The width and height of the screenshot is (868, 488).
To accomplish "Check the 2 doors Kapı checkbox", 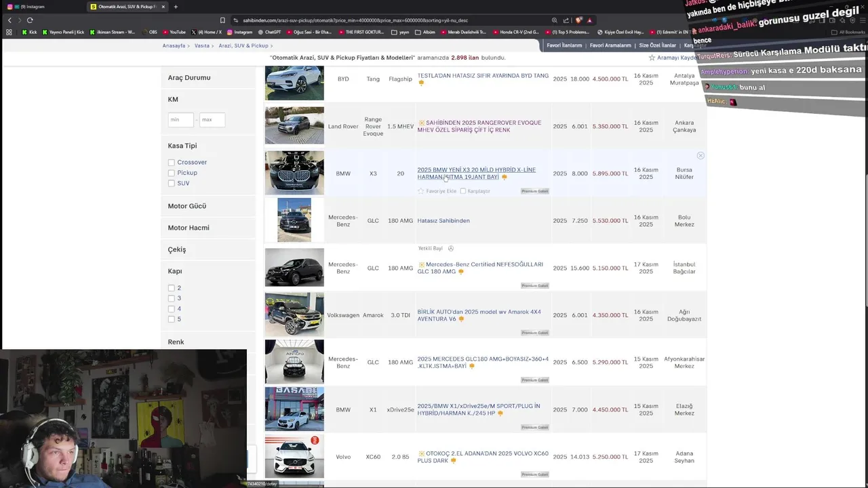I will coord(172,288).
